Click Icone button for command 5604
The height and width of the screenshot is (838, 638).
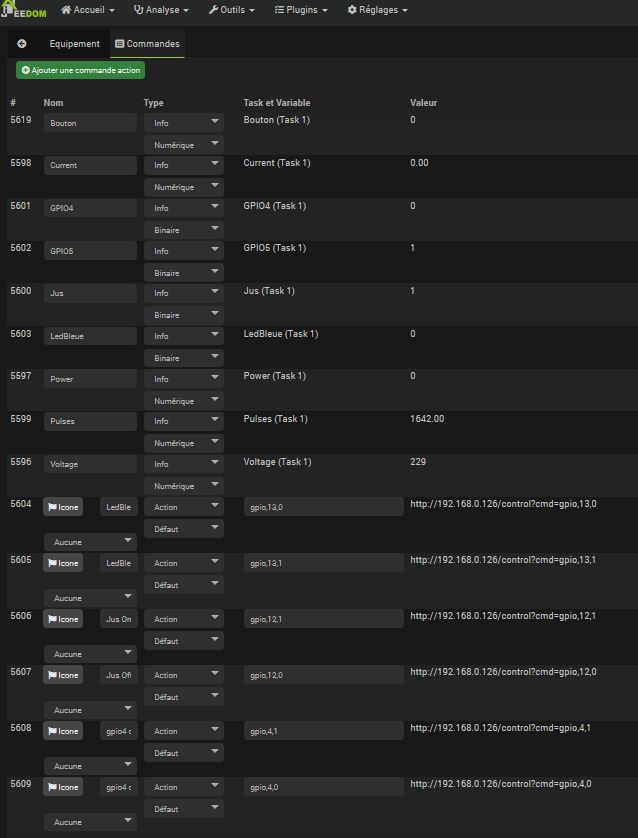tap(63, 507)
